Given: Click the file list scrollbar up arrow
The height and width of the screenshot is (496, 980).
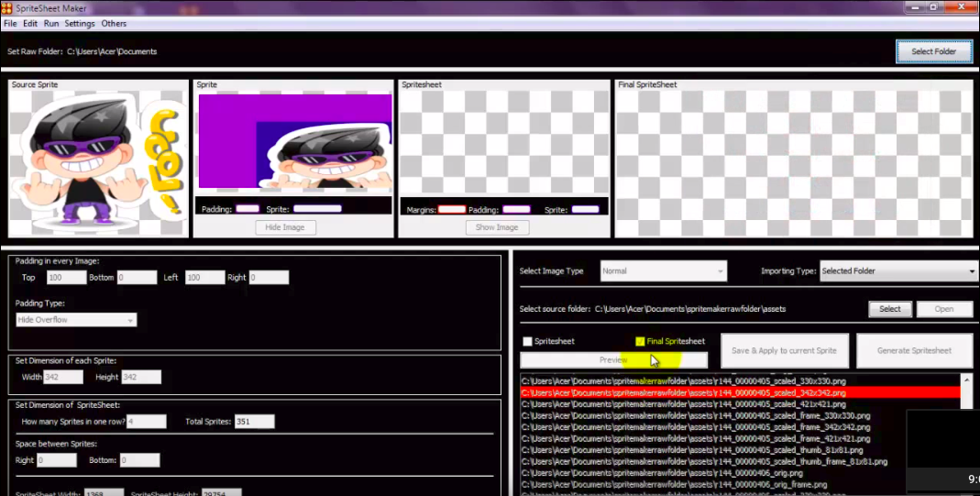Looking at the screenshot, I should click(967, 380).
